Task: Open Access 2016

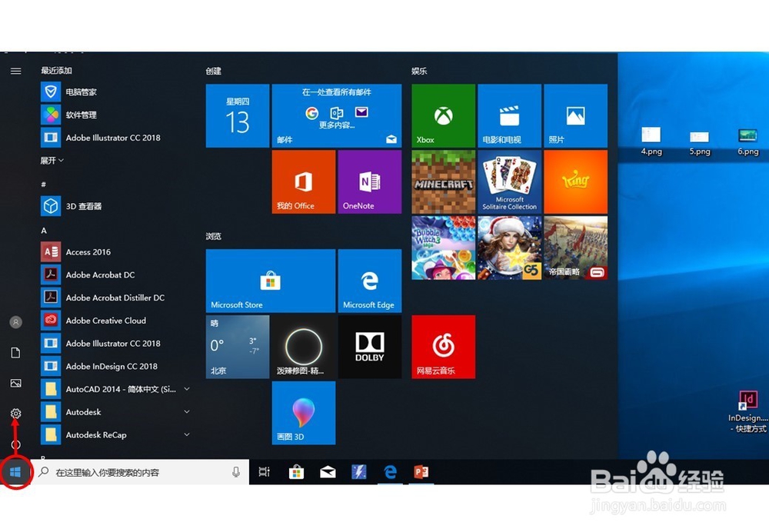Action: [116, 252]
